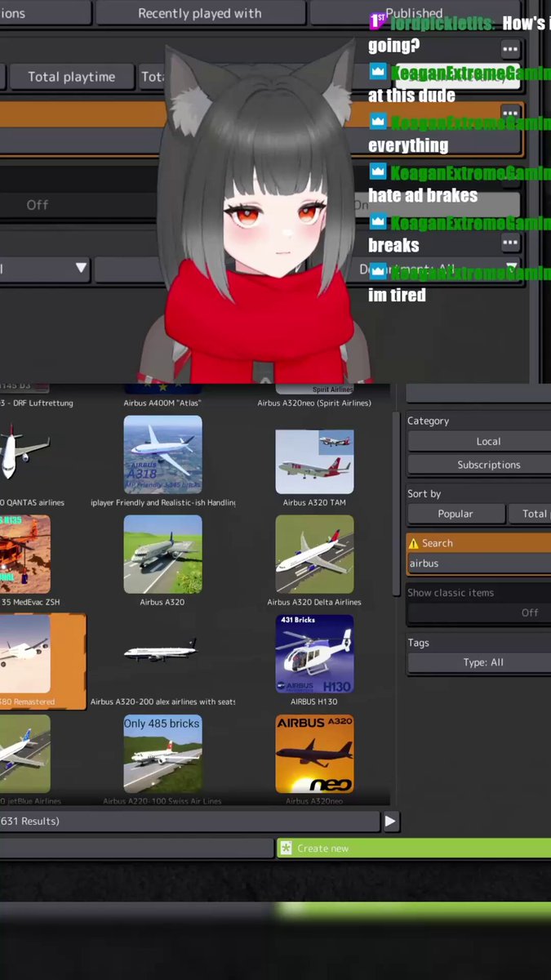Screen dimensions: 551x980
Task: Open the AIRBUS H130 helicopter thumbnail
Action: (314, 654)
